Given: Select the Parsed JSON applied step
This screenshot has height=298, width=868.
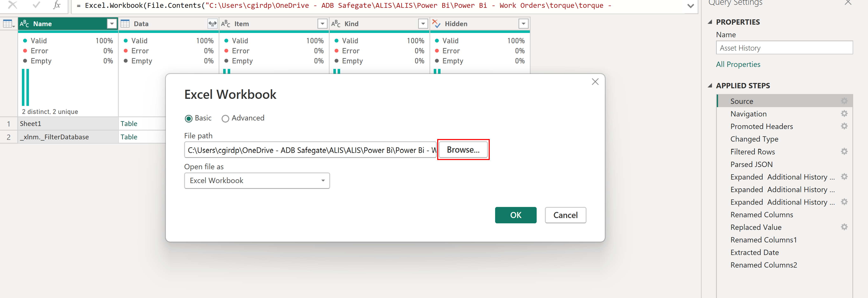Looking at the screenshot, I should (x=751, y=164).
